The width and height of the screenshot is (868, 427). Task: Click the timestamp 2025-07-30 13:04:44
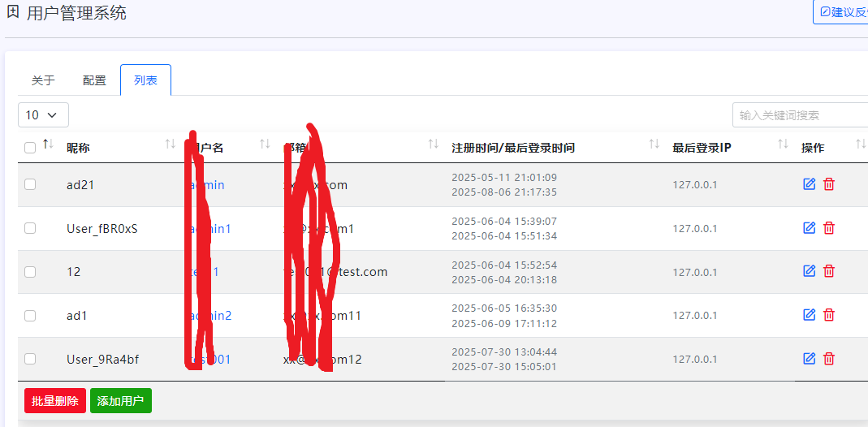[504, 352]
